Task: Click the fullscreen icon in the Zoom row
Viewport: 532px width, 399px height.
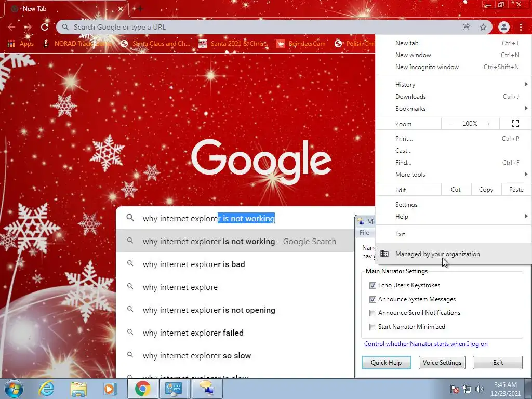Action: point(515,124)
